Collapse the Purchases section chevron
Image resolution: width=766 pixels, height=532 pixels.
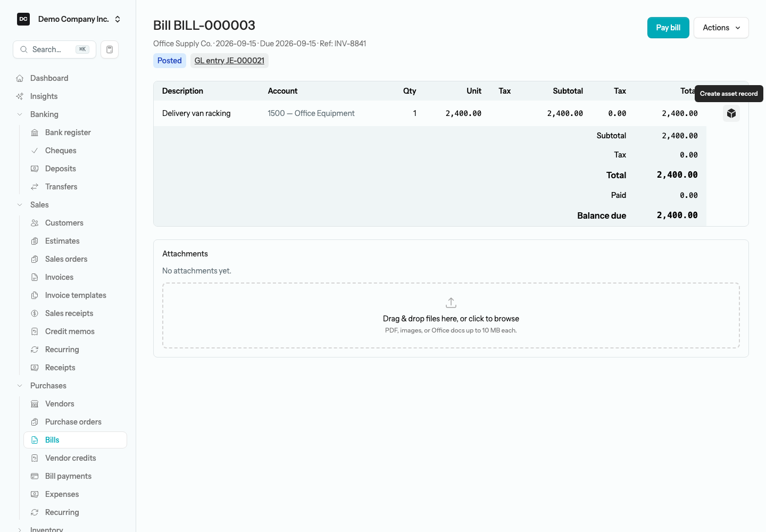pos(20,386)
